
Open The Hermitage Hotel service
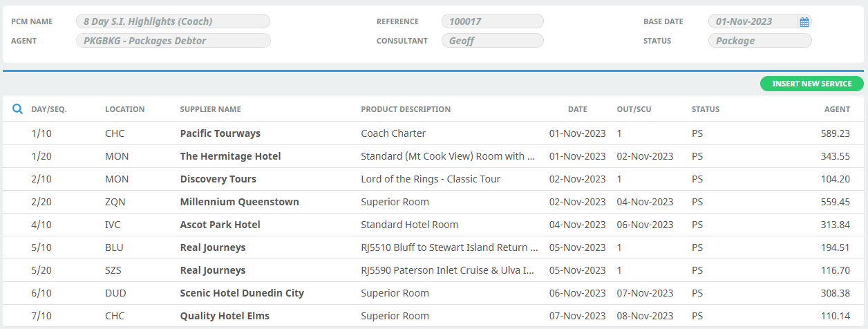pyautogui.click(x=434, y=156)
